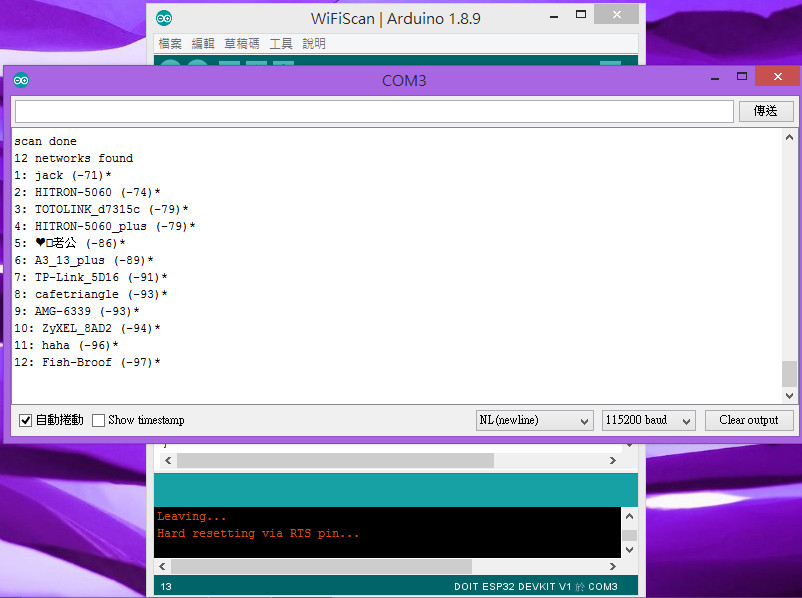
Task: Click the 'Leaving...' console message
Action: [x=191, y=517]
